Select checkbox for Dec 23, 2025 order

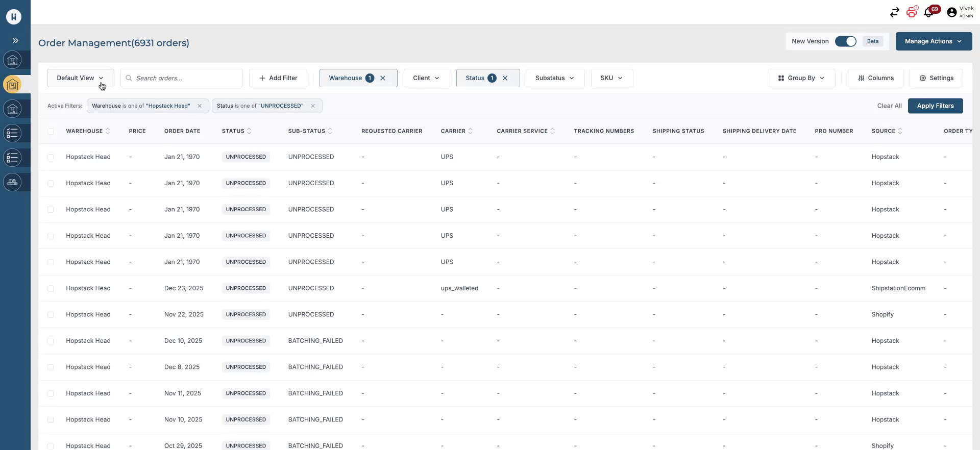tap(51, 288)
